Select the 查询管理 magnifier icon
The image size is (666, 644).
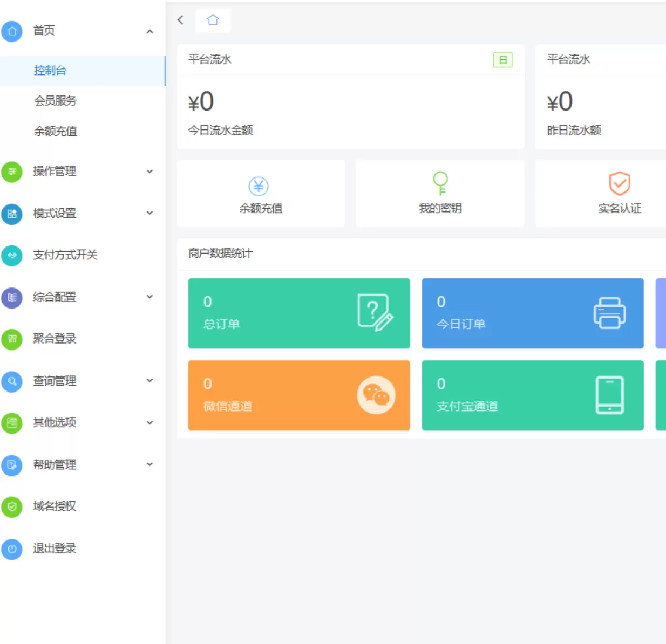12,381
